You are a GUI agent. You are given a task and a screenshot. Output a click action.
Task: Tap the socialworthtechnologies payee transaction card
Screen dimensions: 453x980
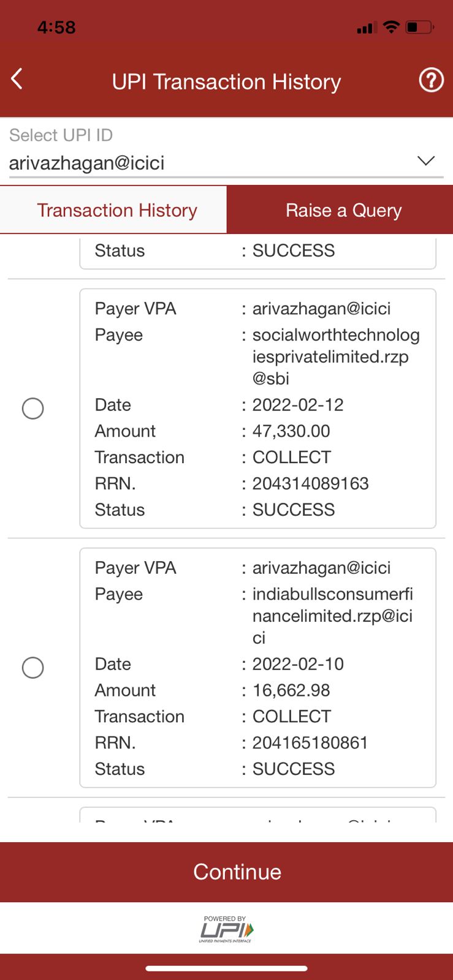point(257,409)
